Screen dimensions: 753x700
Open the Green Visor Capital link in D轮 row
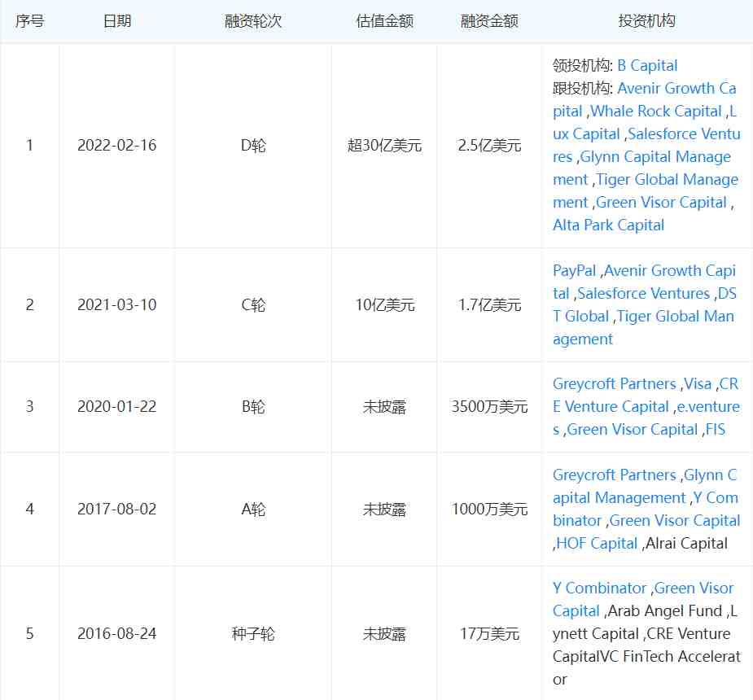click(661, 202)
